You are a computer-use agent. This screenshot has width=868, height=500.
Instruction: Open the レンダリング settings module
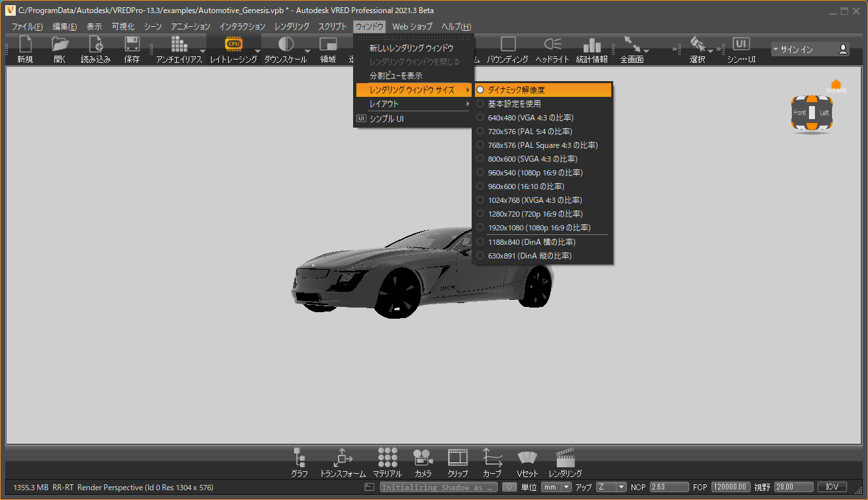[x=565, y=457]
